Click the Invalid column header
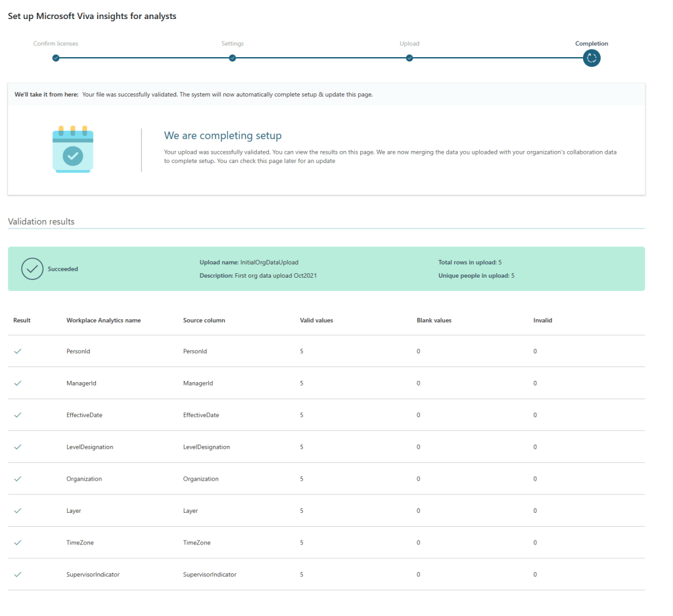673x616 pixels. point(542,320)
